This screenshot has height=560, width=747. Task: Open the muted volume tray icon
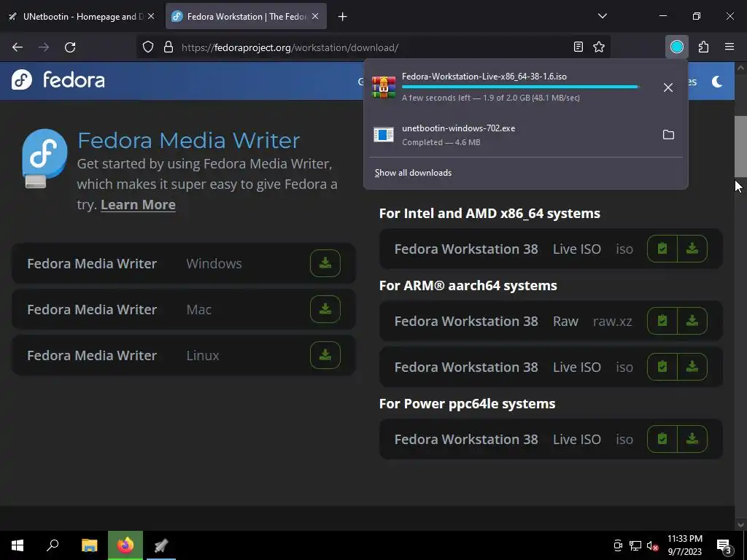[x=653, y=545]
